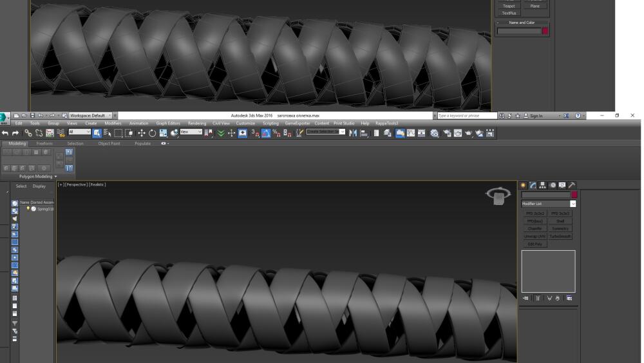Open the View reference coordinate dropdown
The height and width of the screenshot is (363, 644).
tap(191, 132)
